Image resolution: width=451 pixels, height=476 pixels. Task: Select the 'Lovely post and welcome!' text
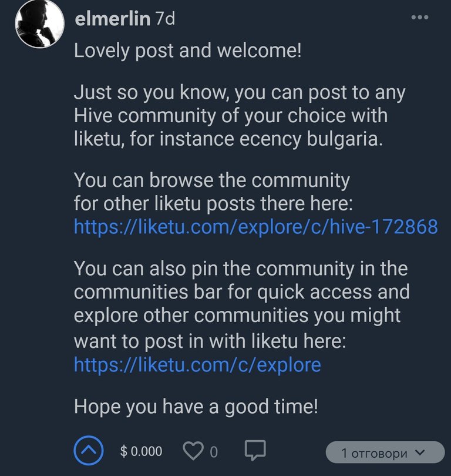(x=188, y=51)
